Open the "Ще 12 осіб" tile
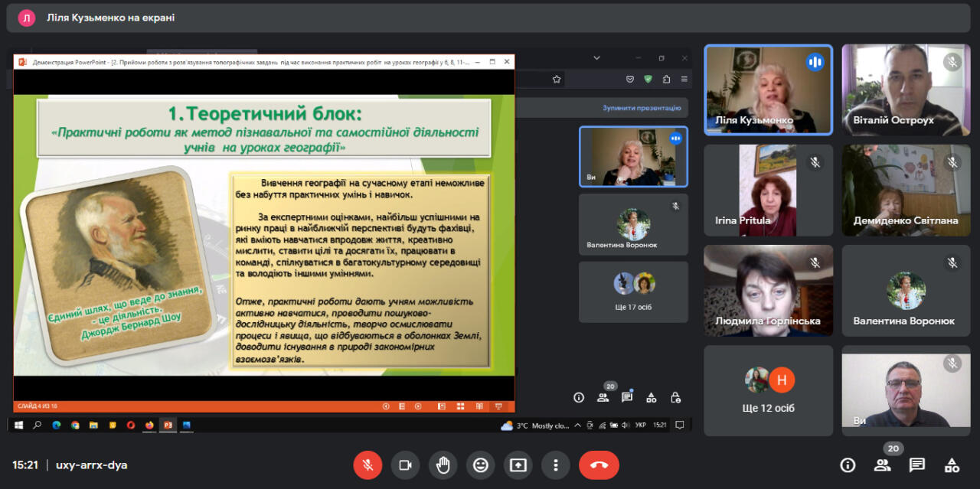Image resolution: width=980 pixels, height=489 pixels. pos(768,391)
